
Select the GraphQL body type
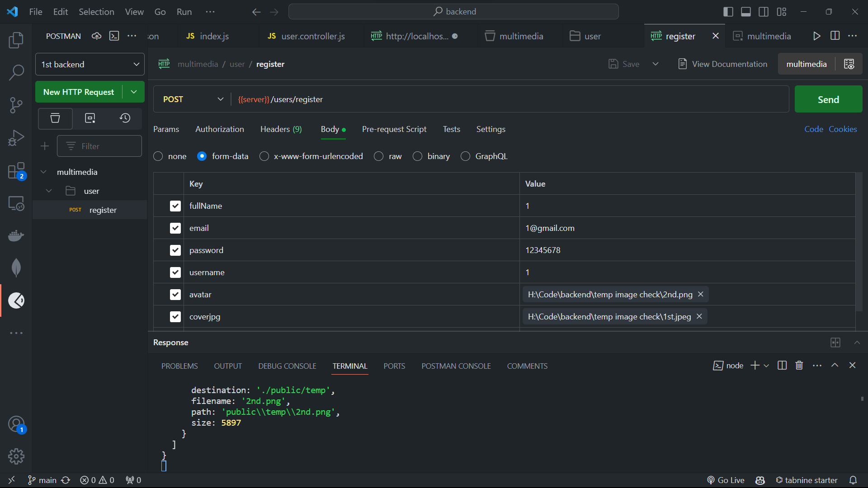pos(465,156)
